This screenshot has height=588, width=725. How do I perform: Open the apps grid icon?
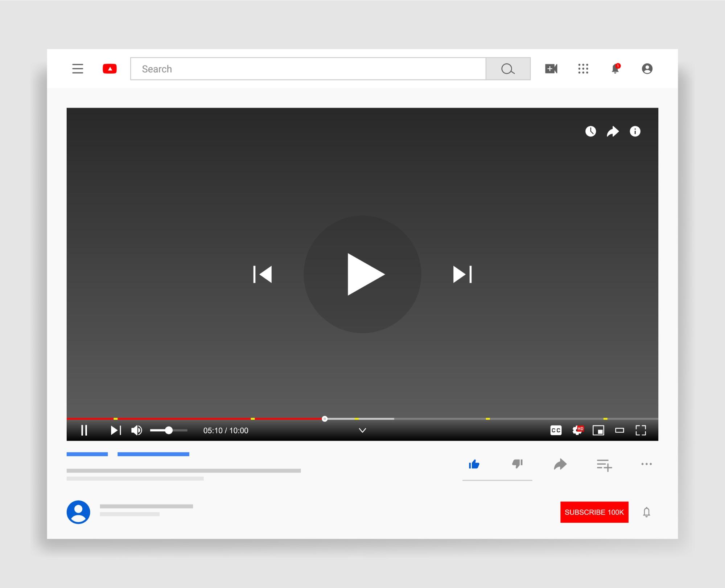[x=583, y=69]
